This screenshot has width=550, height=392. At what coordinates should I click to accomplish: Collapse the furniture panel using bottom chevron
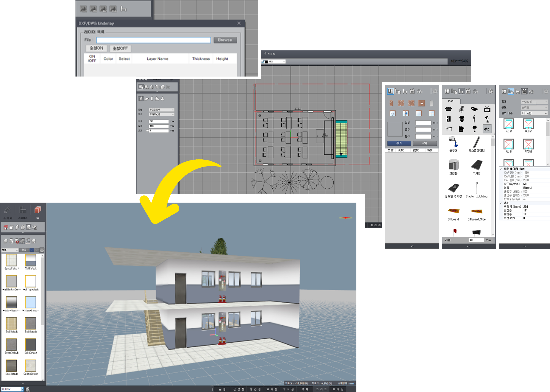click(x=468, y=246)
